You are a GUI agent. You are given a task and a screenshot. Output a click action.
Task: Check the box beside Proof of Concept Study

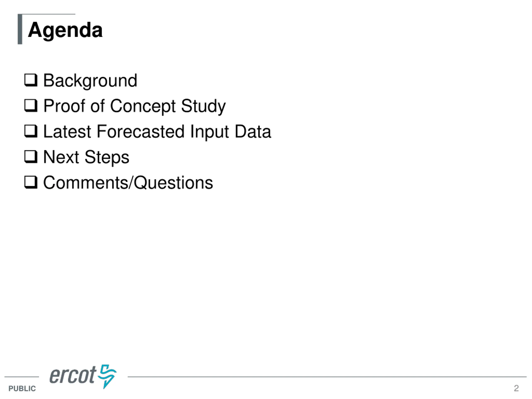[31, 106]
